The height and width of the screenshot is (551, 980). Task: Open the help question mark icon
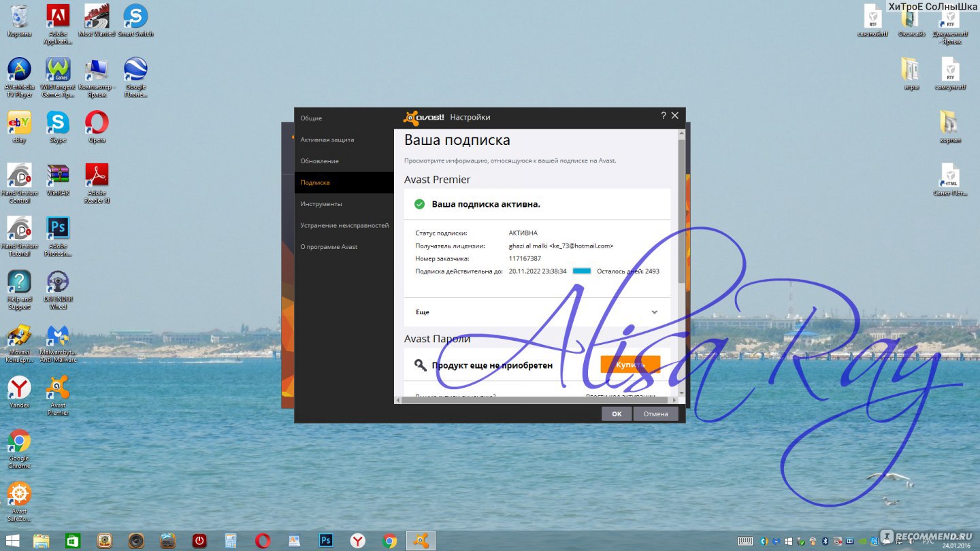click(664, 116)
